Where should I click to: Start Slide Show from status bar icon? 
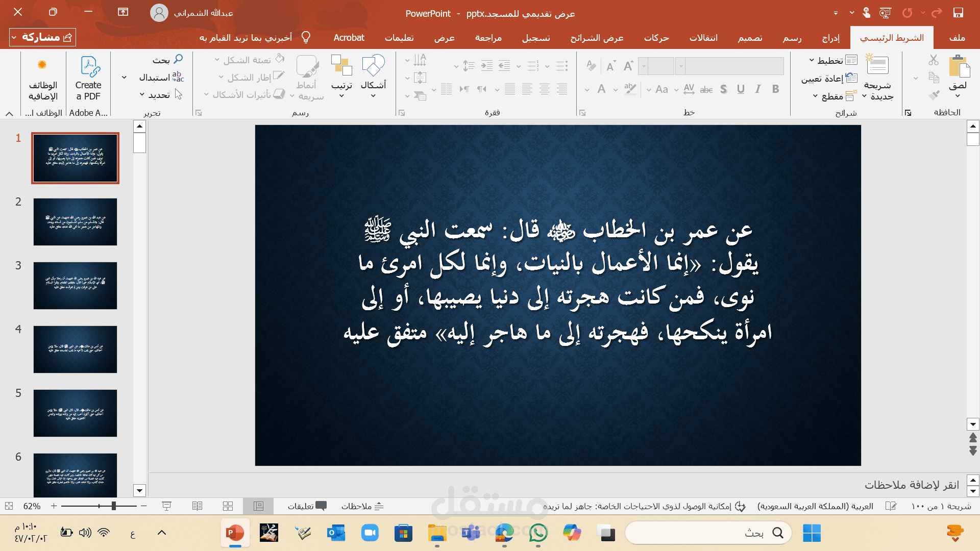(166, 506)
